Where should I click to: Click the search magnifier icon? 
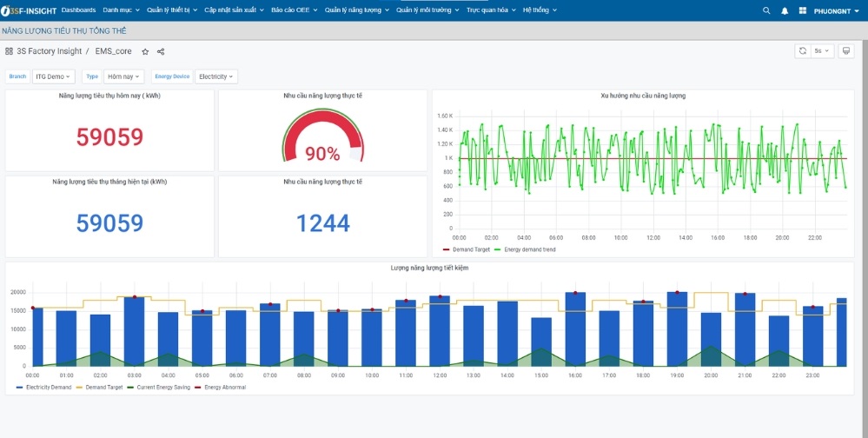(765, 10)
